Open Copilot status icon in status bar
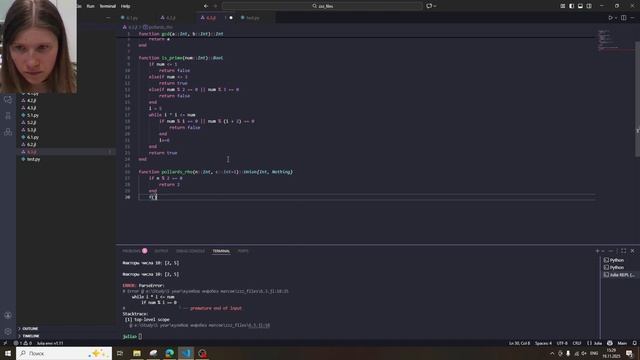This screenshot has width=640, height=360. tap(609, 343)
